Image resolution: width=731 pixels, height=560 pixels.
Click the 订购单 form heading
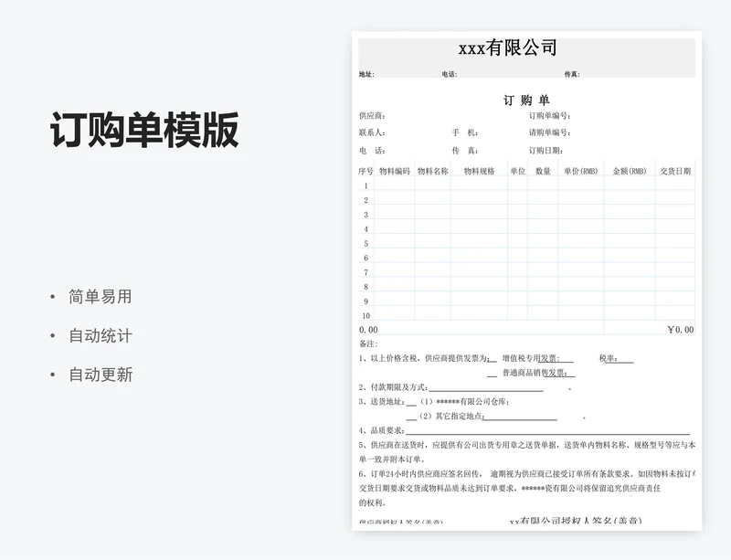(x=526, y=100)
